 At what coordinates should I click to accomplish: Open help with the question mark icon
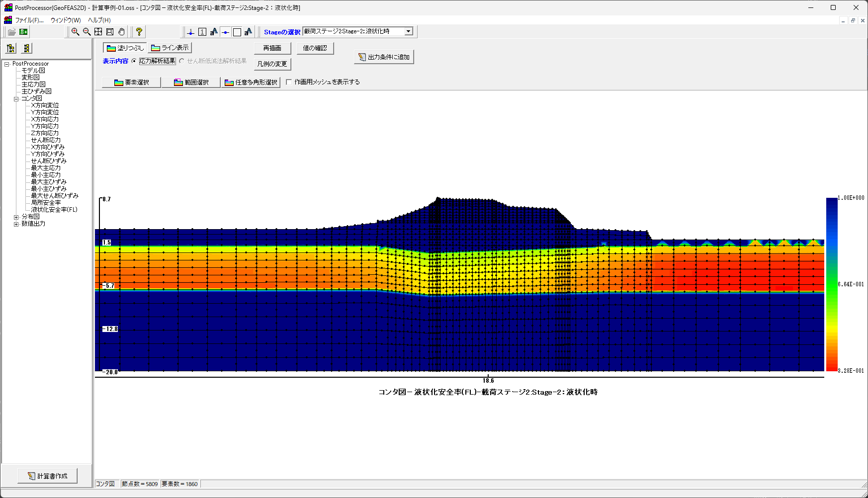click(x=139, y=32)
